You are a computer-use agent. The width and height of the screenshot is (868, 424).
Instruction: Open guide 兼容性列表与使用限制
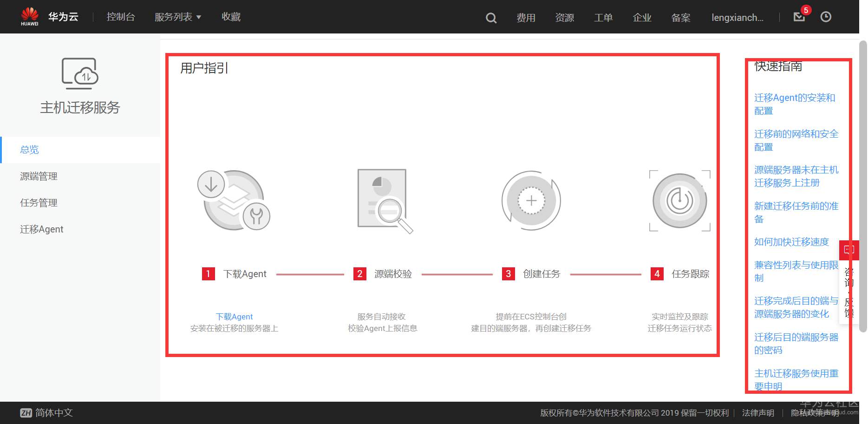(796, 272)
